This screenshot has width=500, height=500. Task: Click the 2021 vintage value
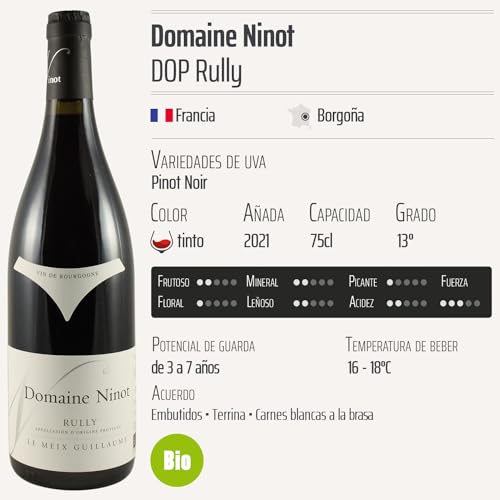pos(257,241)
